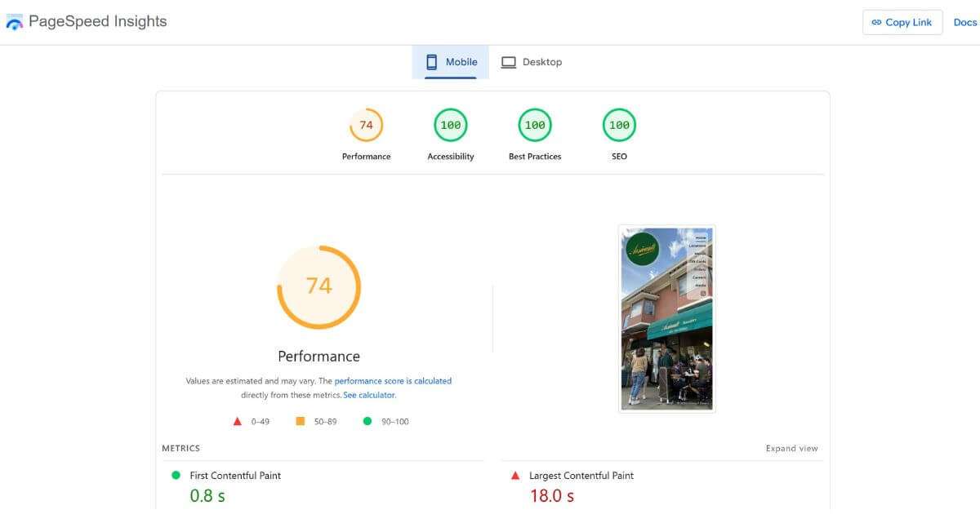This screenshot has width=980, height=514.
Task: Click Expand view in the Metrics section
Action: pos(791,448)
